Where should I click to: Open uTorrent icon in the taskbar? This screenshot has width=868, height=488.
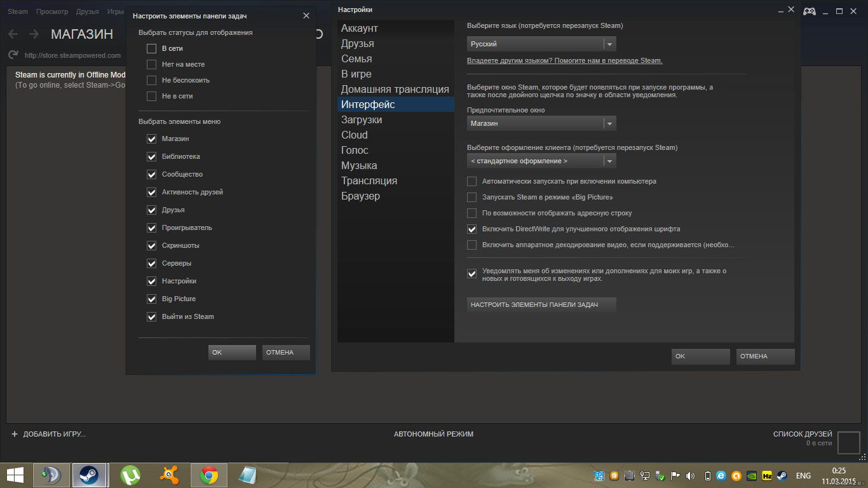(131, 475)
